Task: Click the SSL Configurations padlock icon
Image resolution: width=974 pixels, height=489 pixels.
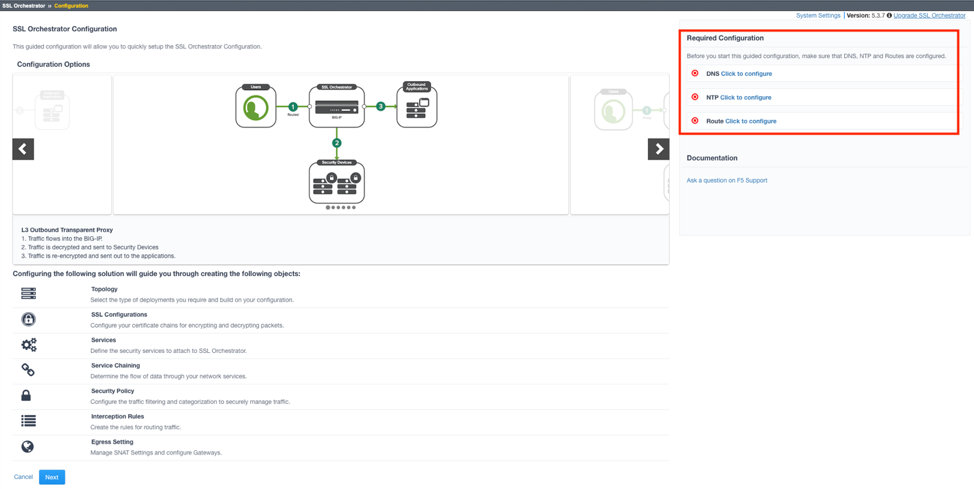Action: point(28,319)
